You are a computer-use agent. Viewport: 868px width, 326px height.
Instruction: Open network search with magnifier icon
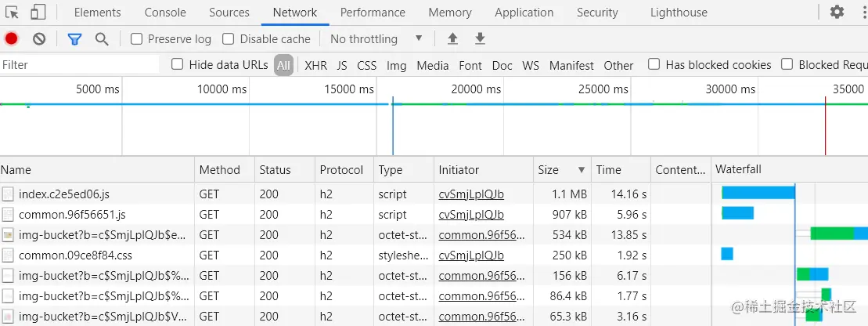click(102, 39)
